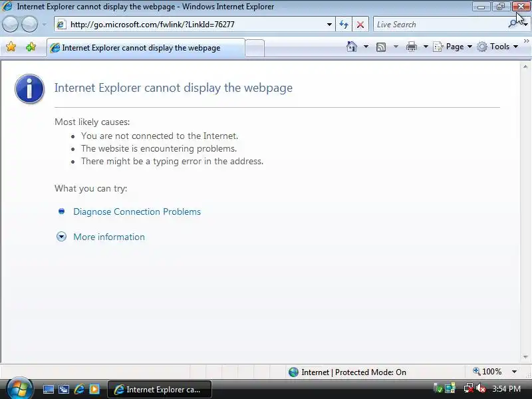532x399 pixels.
Task: Click the address bar URL field
Action: [x=195, y=25]
